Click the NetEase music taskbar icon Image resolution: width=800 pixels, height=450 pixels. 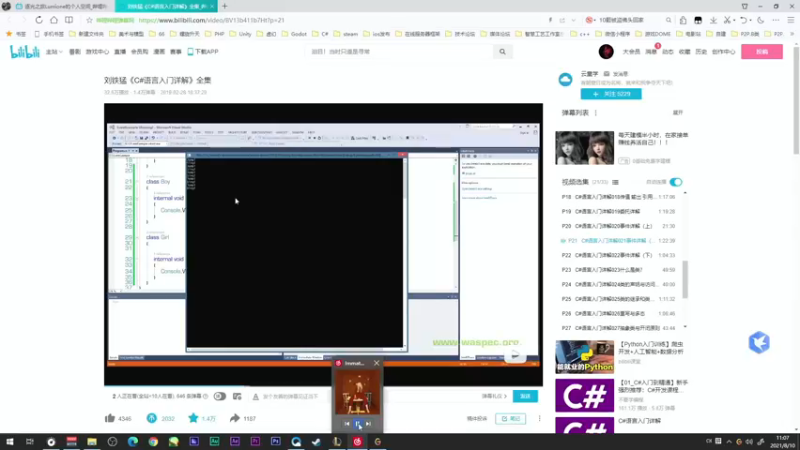(357, 441)
